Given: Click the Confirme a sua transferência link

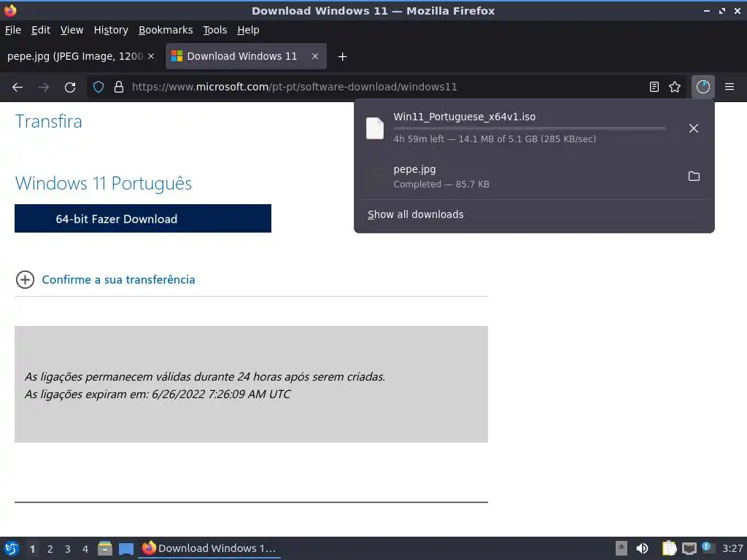Looking at the screenshot, I should click(x=119, y=279).
